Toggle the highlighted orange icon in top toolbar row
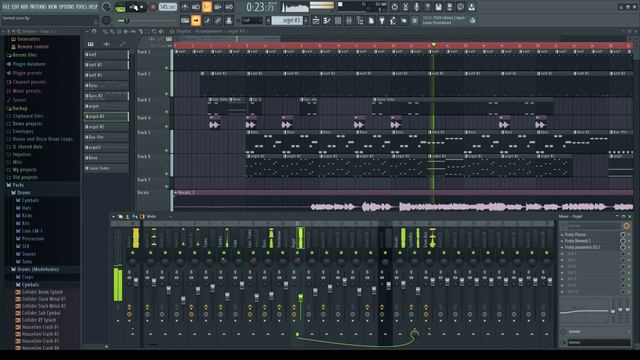The width and height of the screenshot is (640, 360). click(x=207, y=7)
